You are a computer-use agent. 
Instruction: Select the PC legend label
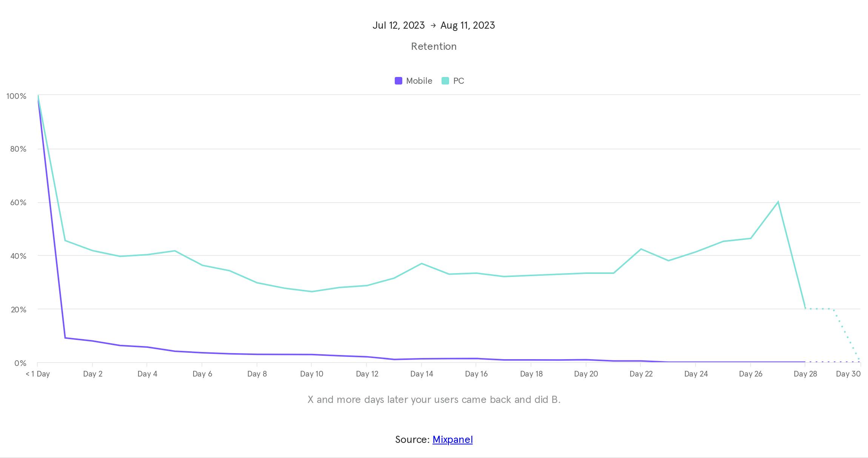459,81
